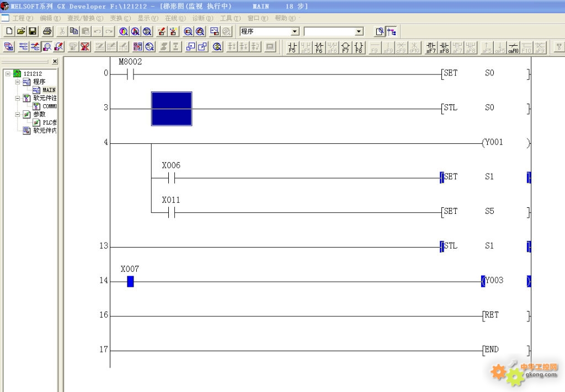Click the F6 normally closed contact button
Viewport: 565px width, 392px height.
(319, 47)
